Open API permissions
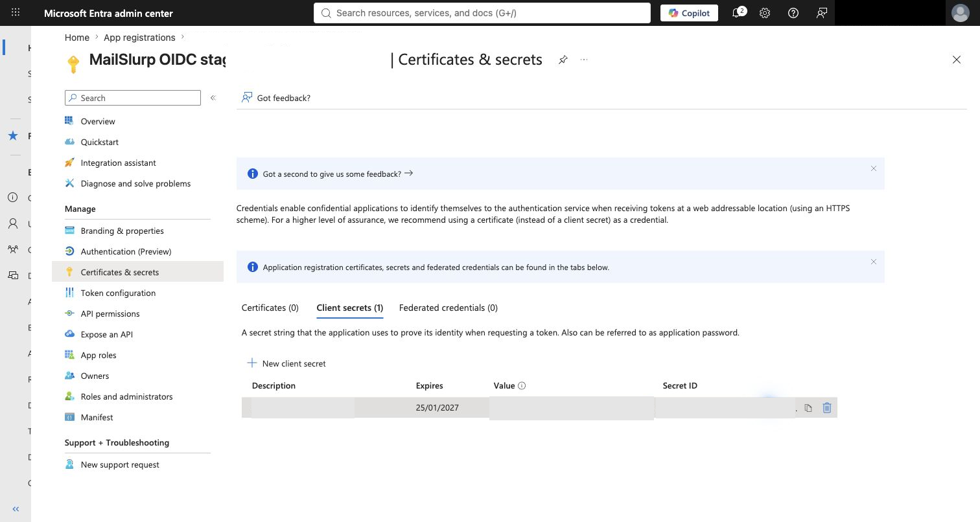Viewport: 980px width, 522px height. coord(110,313)
